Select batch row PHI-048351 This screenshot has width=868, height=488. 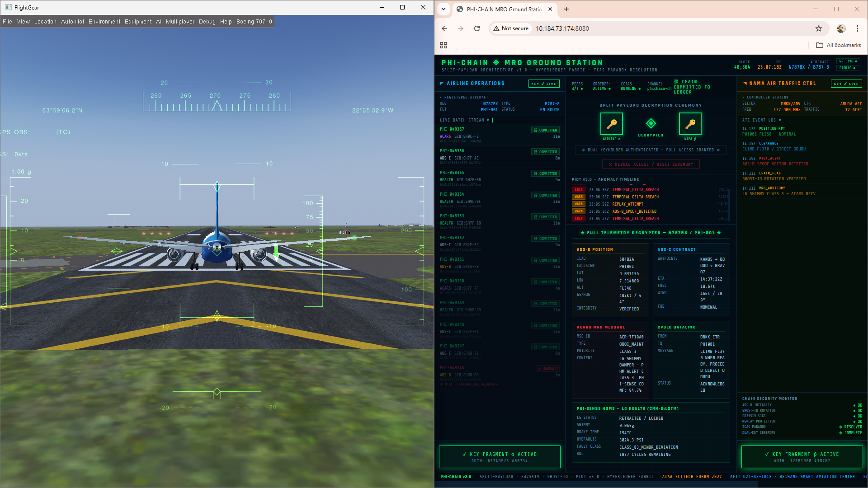[x=500, y=265]
